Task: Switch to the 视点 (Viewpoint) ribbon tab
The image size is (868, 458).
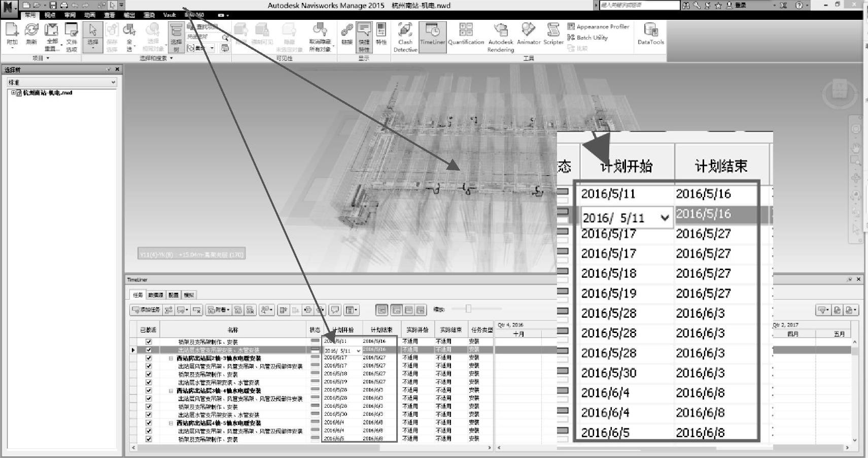Action: pos(50,15)
